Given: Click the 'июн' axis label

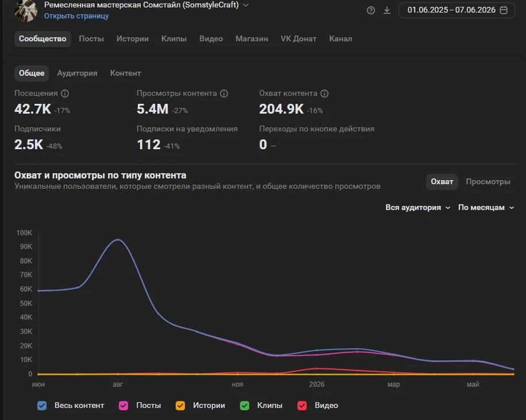Looking at the screenshot, I should click(38, 384).
